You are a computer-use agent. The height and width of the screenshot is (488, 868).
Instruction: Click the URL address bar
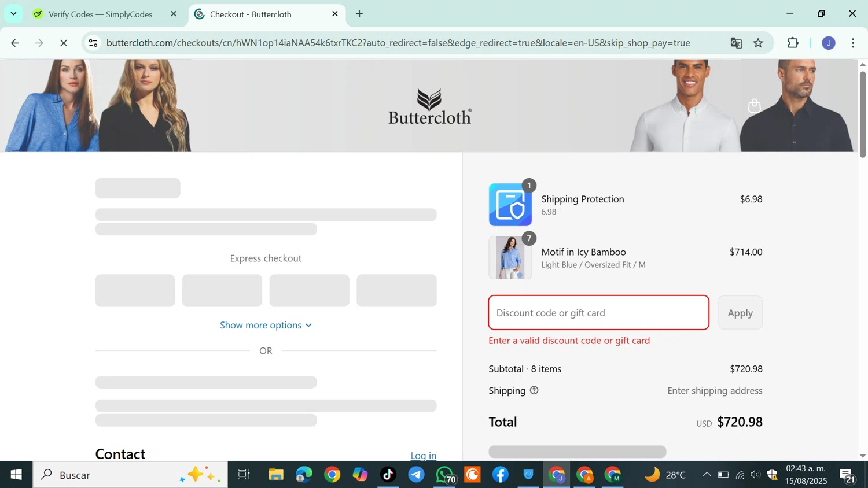[398, 43]
